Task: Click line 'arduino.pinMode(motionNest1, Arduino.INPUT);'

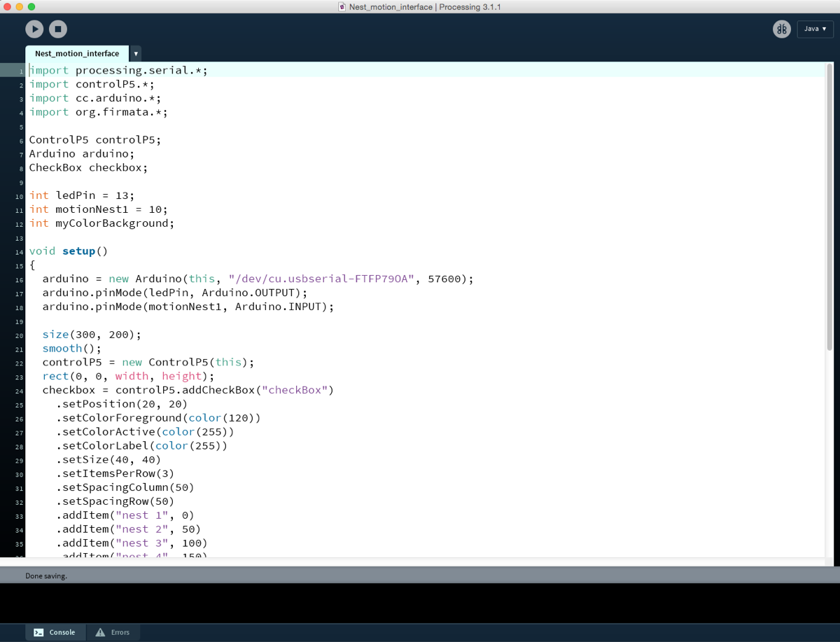Action: 188,307
